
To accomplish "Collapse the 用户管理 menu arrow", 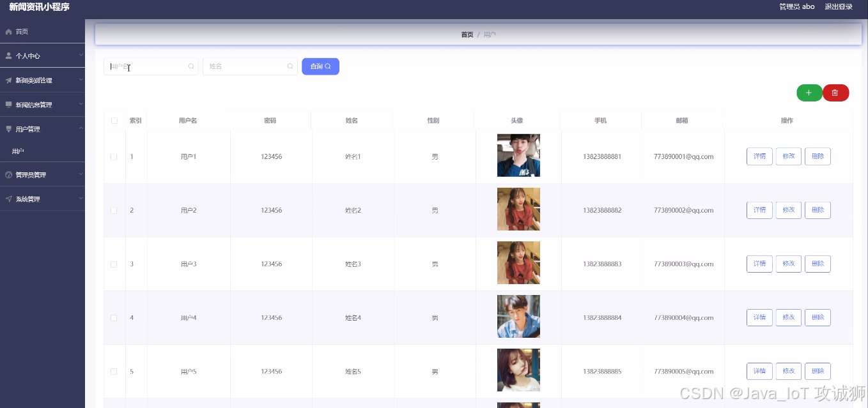I will [81, 128].
